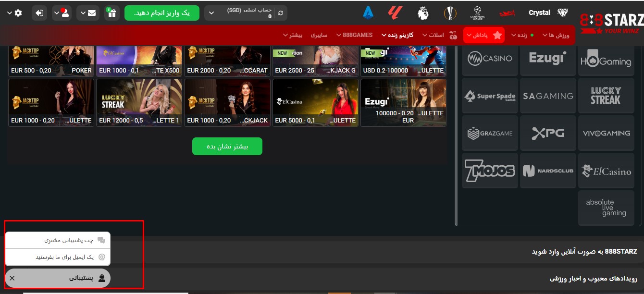This screenshot has width=644, height=294.
Task: Open the کازینو زنده menu
Action: (397, 35)
